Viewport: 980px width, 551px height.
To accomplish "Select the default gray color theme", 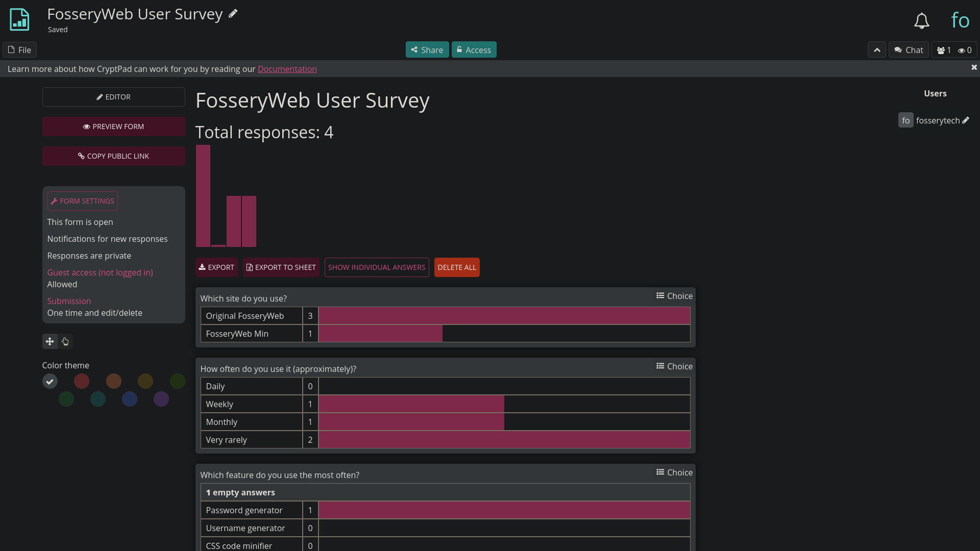I will pos(50,381).
